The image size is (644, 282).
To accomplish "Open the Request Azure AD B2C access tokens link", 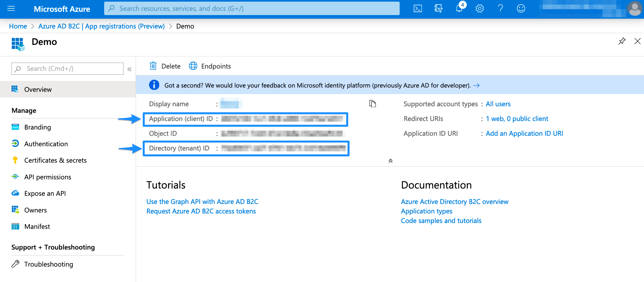I will coord(201,211).
